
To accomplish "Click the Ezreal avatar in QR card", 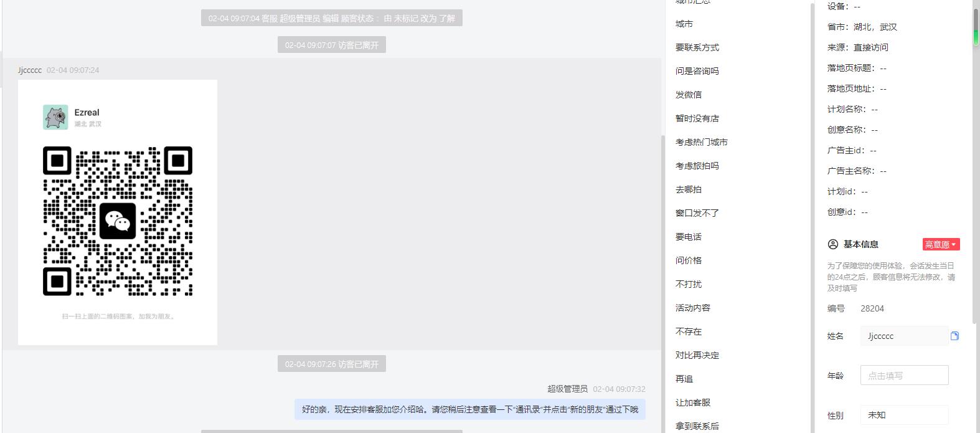I will click(55, 117).
